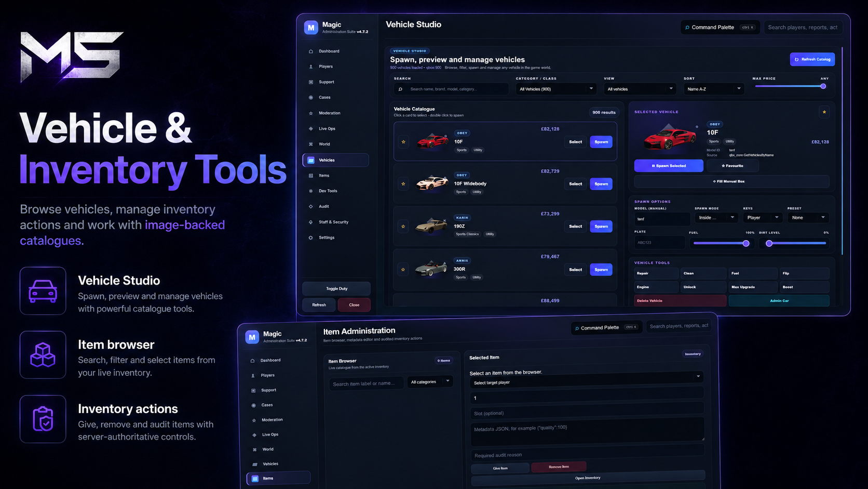Click the Cases icon in Item Administration sidebar
868x489 pixels.
pos(253,405)
